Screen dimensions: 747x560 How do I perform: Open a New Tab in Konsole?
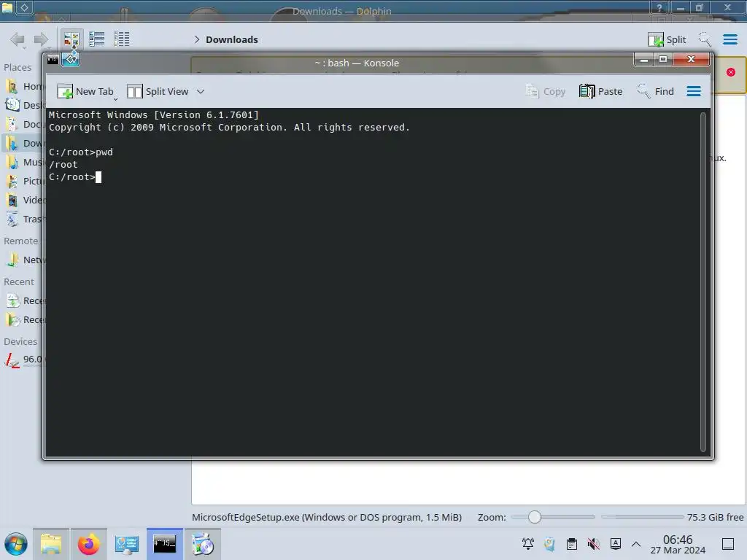click(85, 91)
